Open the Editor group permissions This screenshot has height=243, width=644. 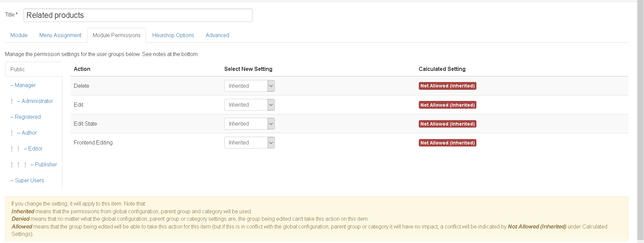pyautogui.click(x=35, y=149)
